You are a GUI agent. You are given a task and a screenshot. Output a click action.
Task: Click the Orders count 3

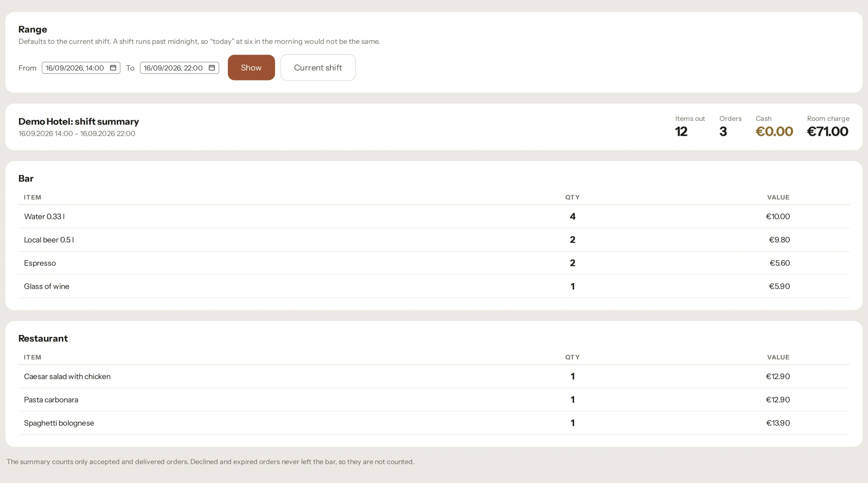point(723,132)
